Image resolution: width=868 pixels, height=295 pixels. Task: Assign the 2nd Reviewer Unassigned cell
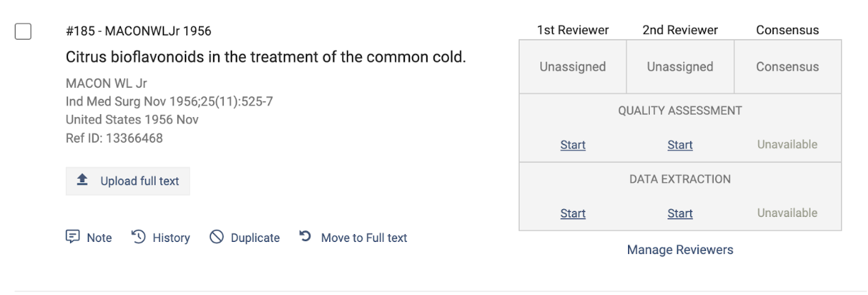point(680,67)
